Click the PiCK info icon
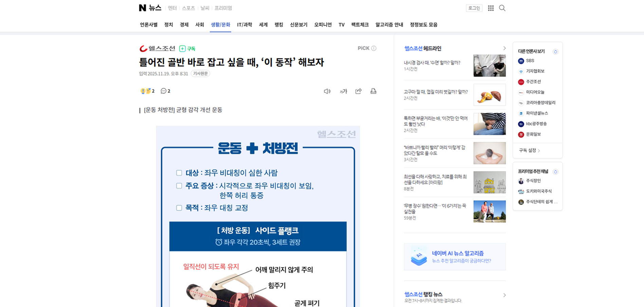This screenshot has width=644, height=307. point(374,48)
